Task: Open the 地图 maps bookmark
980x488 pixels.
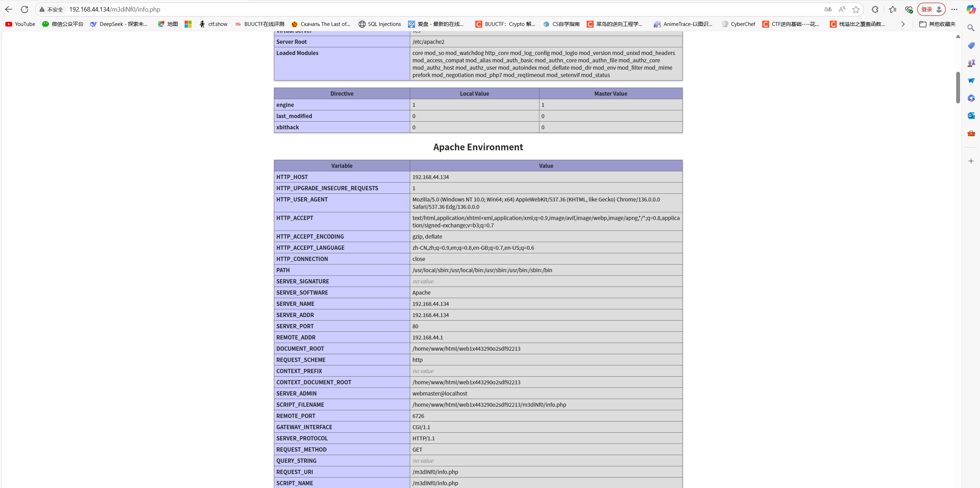Action: point(168,24)
